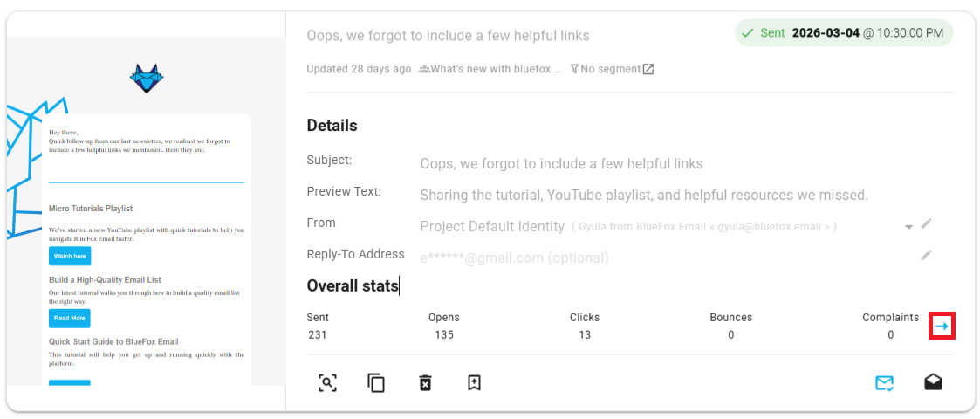Screen dimensions: 980x419
Task: Click the preview magnifier icon
Action: click(327, 382)
